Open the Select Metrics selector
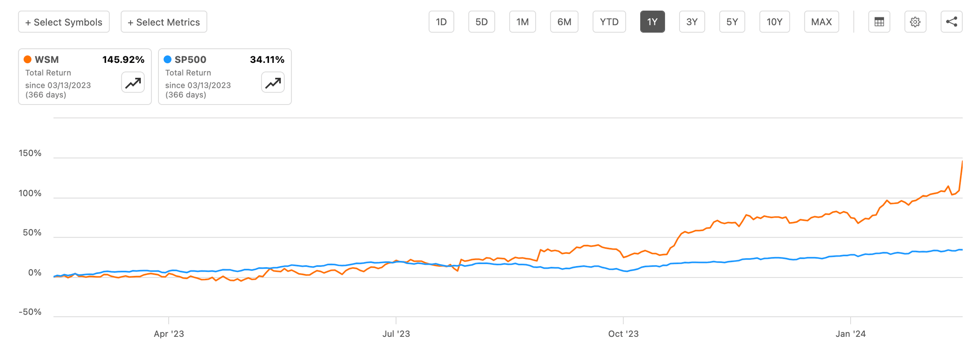 164,22
